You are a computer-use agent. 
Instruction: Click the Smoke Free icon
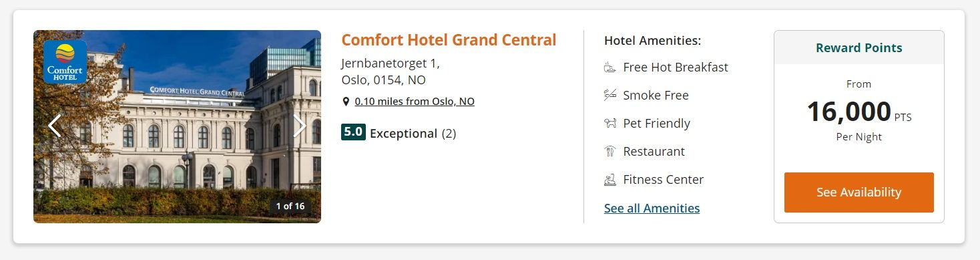pos(609,96)
